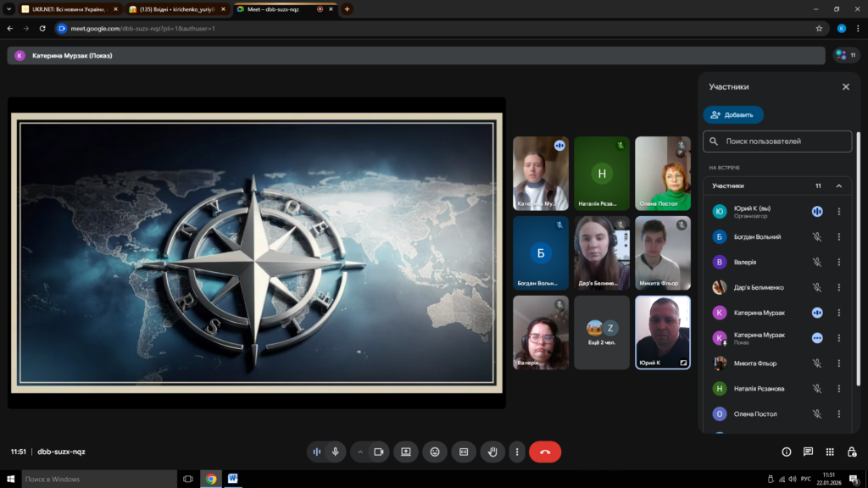The height and width of the screenshot is (488, 868).
Task: Open three-dot more options in call toolbar
Action: click(x=516, y=452)
